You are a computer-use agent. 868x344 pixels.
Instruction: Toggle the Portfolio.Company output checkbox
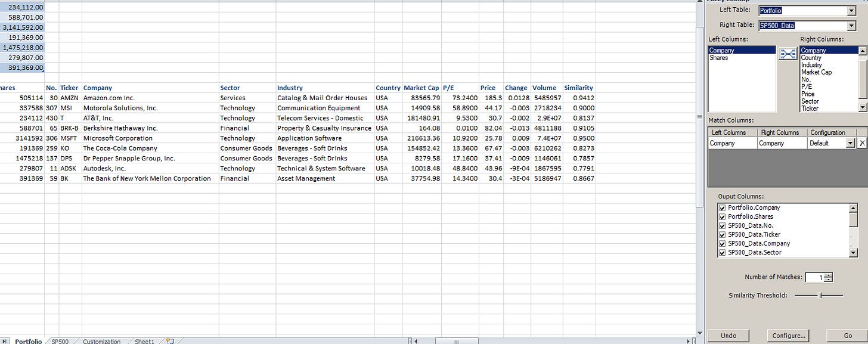(x=723, y=207)
